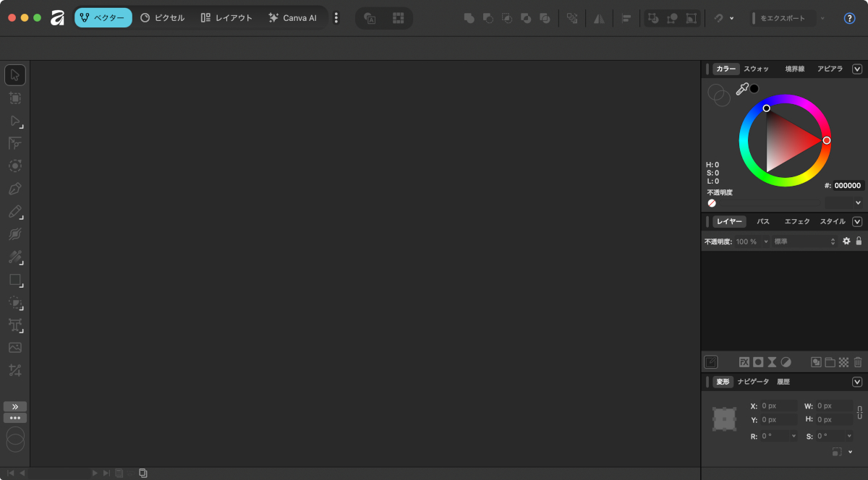Select the Pen tool
The height and width of the screenshot is (480, 868).
click(x=15, y=189)
